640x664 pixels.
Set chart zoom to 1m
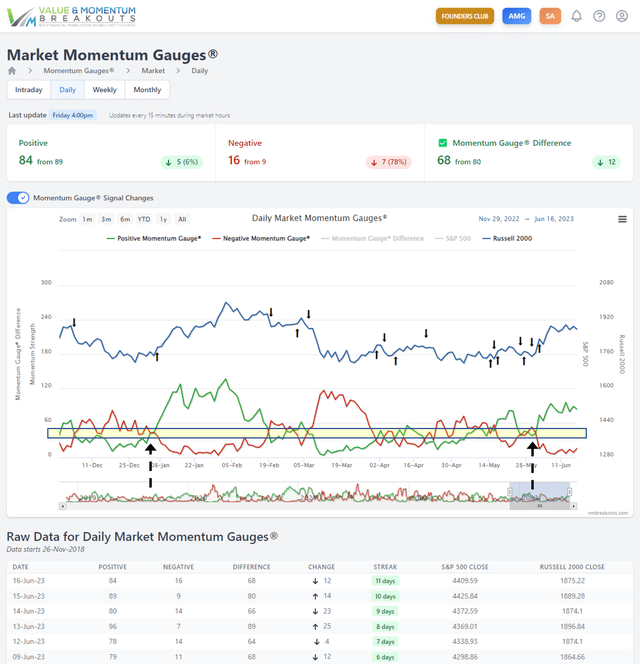[x=87, y=219]
